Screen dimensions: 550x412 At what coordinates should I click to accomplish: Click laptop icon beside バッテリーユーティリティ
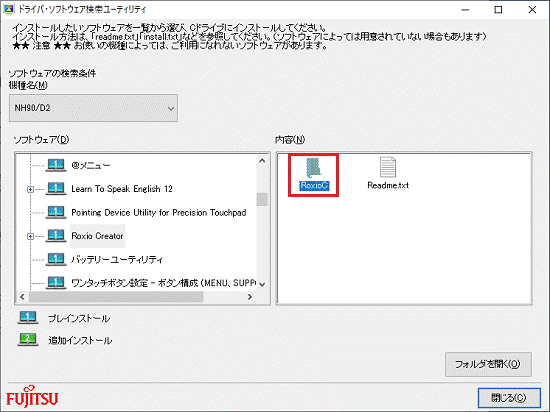(x=56, y=259)
